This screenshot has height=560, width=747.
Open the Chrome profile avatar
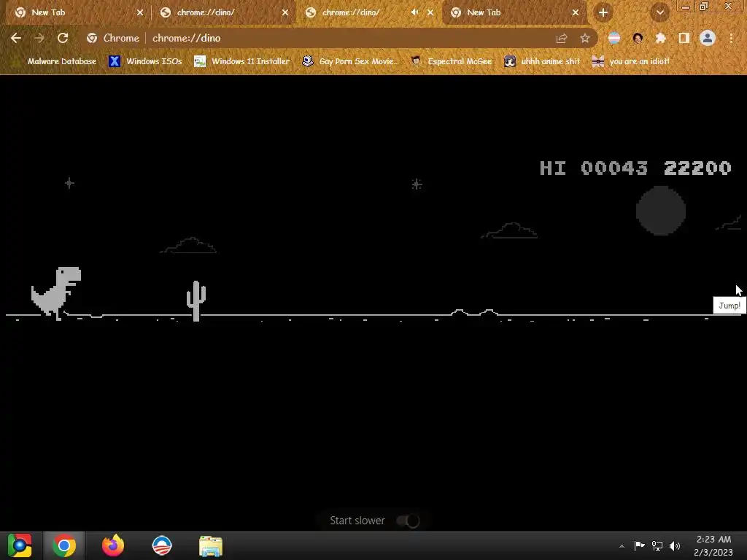pyautogui.click(x=708, y=38)
